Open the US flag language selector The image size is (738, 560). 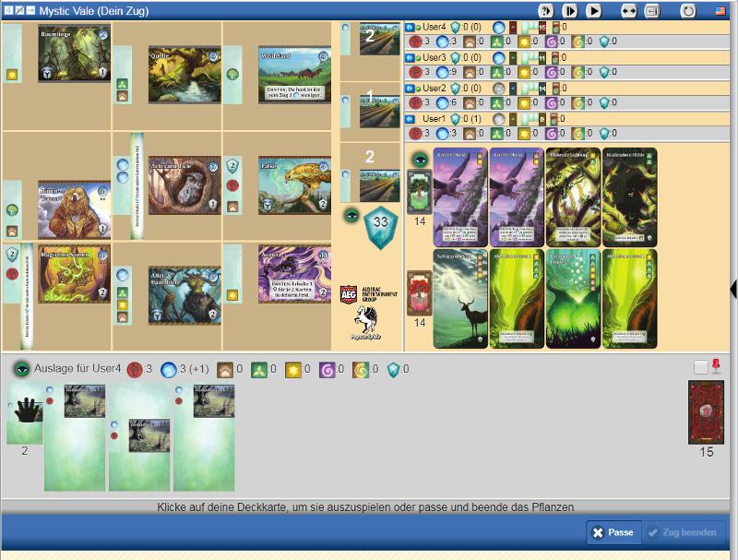pos(720,11)
